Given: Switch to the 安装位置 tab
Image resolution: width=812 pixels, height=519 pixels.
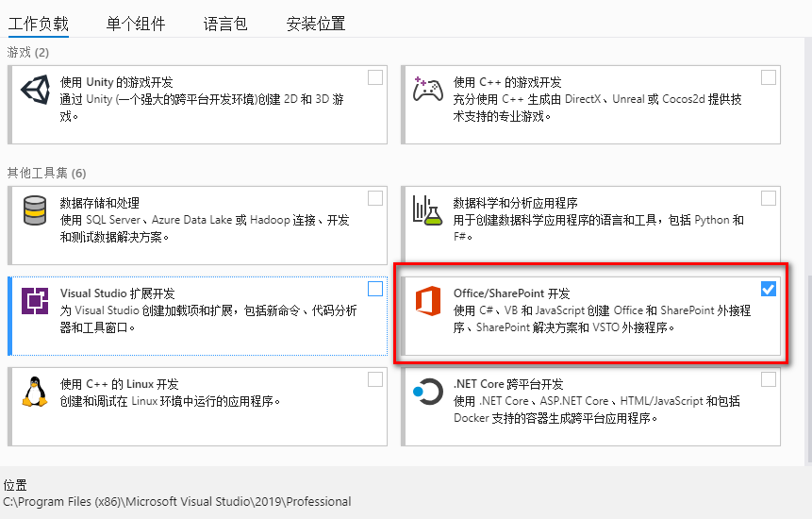Looking at the screenshot, I should (316, 24).
